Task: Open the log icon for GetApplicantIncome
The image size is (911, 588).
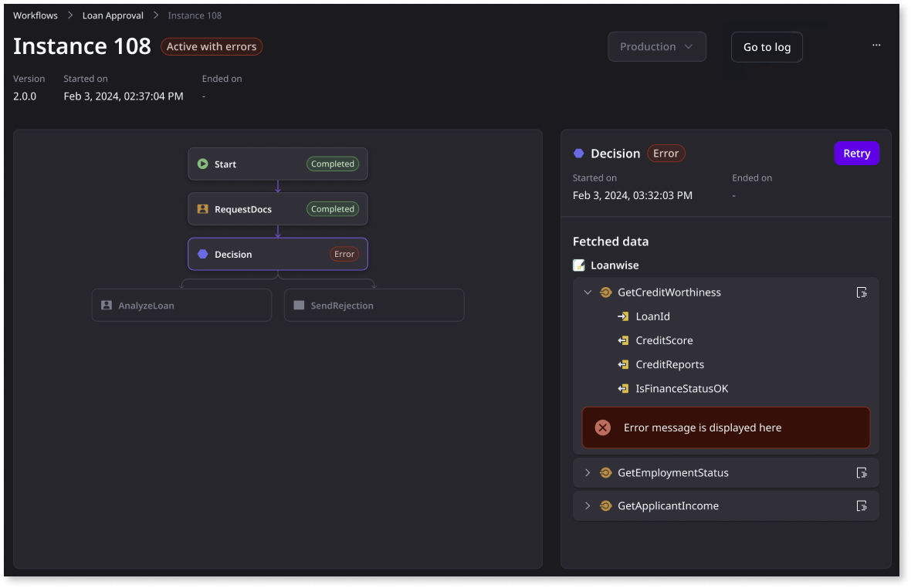Action: tap(862, 506)
